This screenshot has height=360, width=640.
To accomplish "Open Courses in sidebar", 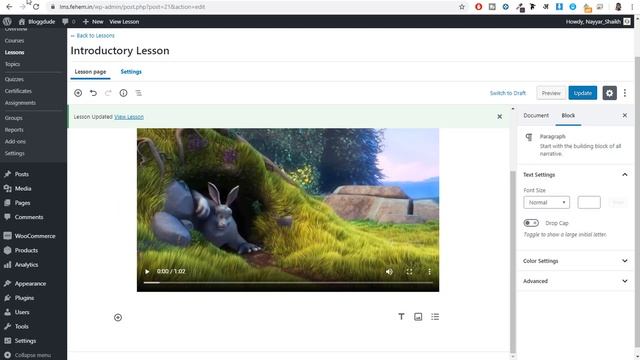I will click(14, 41).
